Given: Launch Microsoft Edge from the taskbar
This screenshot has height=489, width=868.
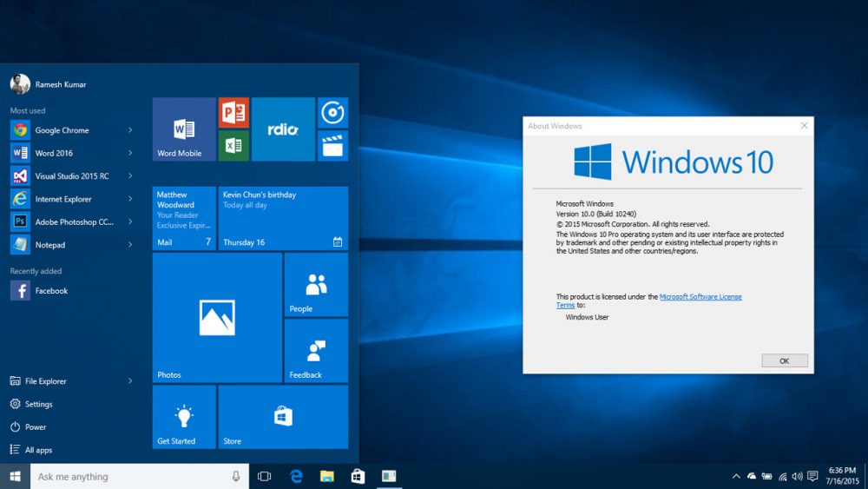Looking at the screenshot, I should click(x=296, y=476).
